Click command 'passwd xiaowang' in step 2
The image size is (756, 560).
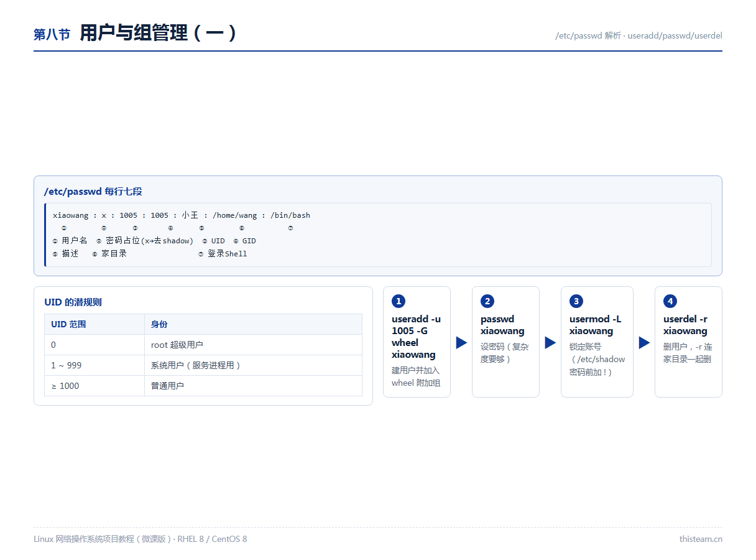(x=502, y=325)
